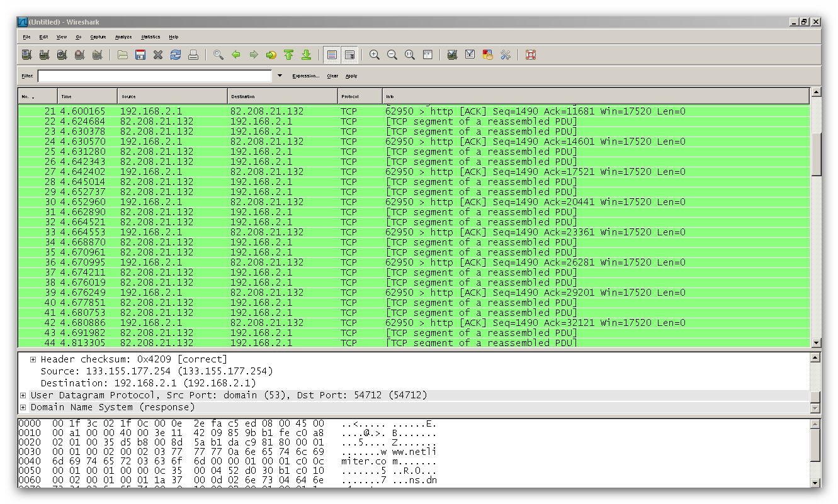Select packet 30 at time 4.652960
838x504 pixels.
point(414,202)
